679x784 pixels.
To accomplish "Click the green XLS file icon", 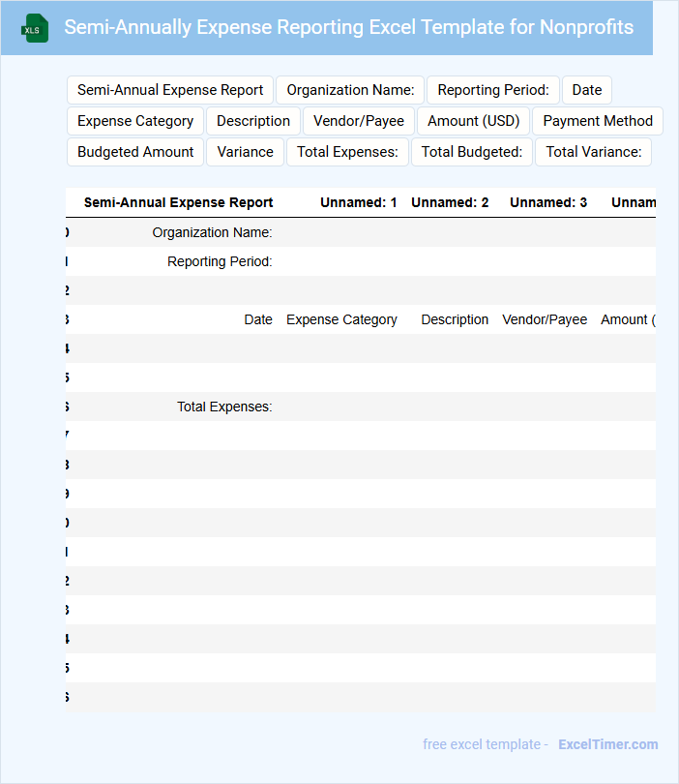I will (x=36, y=28).
